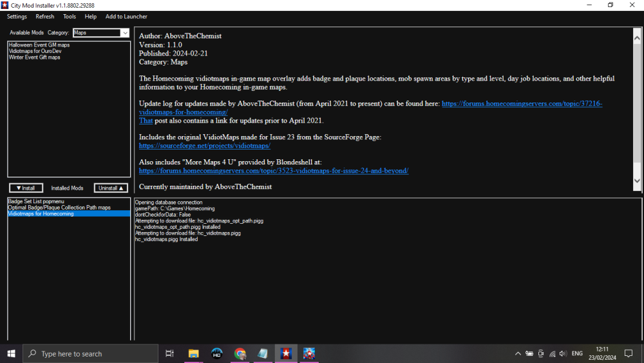Open the notification center icon
The width and height of the screenshot is (644, 363).
[630, 353]
